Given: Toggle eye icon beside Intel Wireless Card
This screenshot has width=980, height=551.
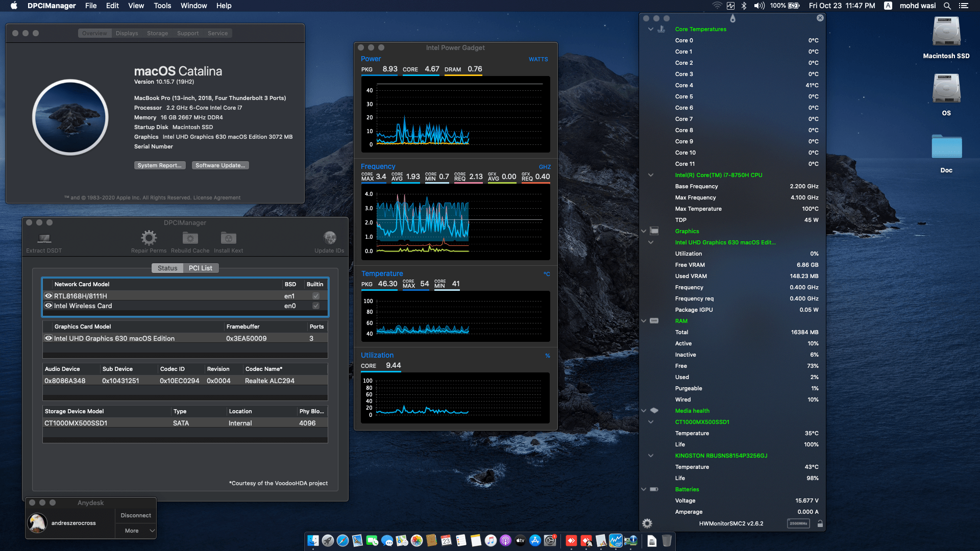Looking at the screenshot, I should tap(48, 306).
